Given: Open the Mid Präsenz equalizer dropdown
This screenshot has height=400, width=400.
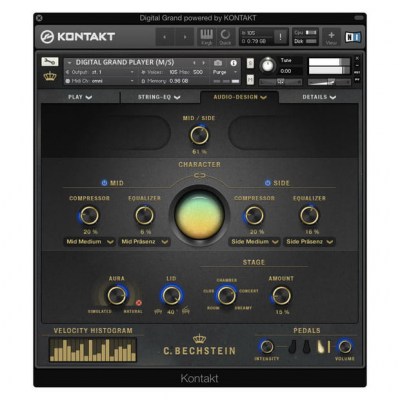Looking at the screenshot, I should 144,242.
